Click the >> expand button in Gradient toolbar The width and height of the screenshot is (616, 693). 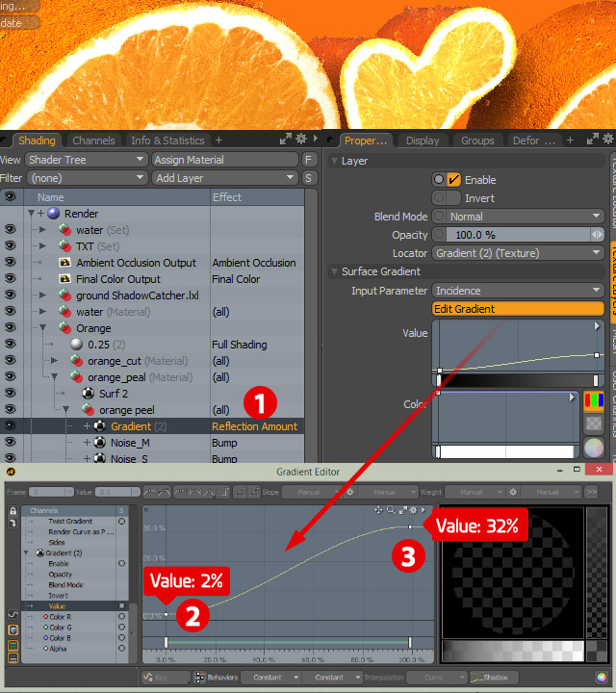click(x=591, y=492)
